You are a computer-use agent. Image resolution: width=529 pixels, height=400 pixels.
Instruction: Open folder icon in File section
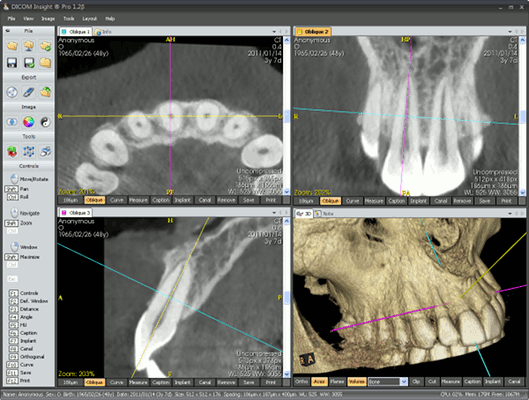click(x=12, y=46)
